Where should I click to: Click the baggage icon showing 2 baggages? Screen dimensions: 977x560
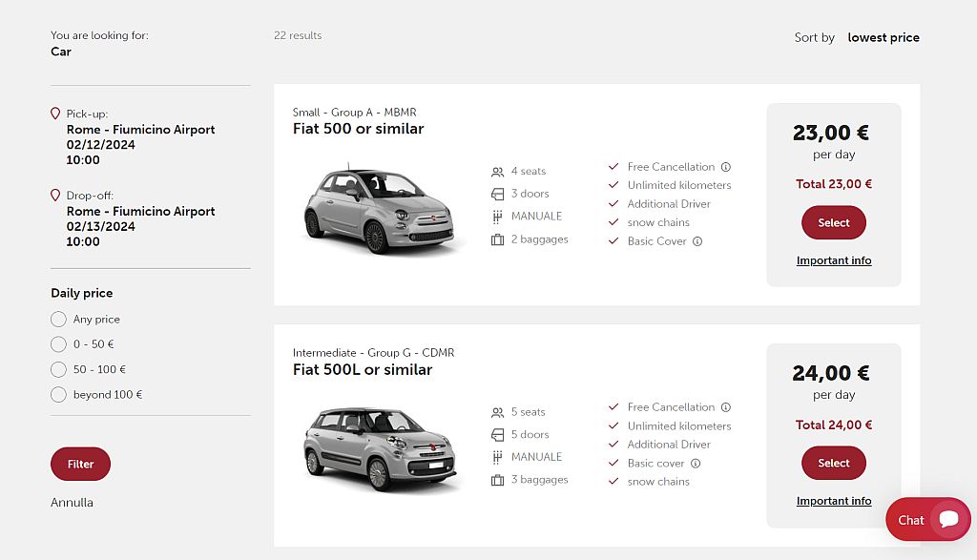coord(497,239)
